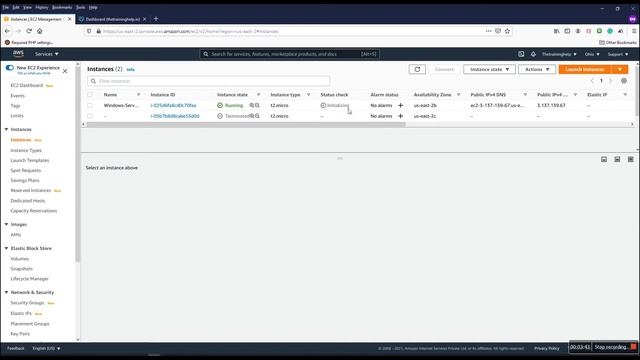Open the CloudShell icon in AWS header
Screen dimensions: 640x360
point(521,54)
